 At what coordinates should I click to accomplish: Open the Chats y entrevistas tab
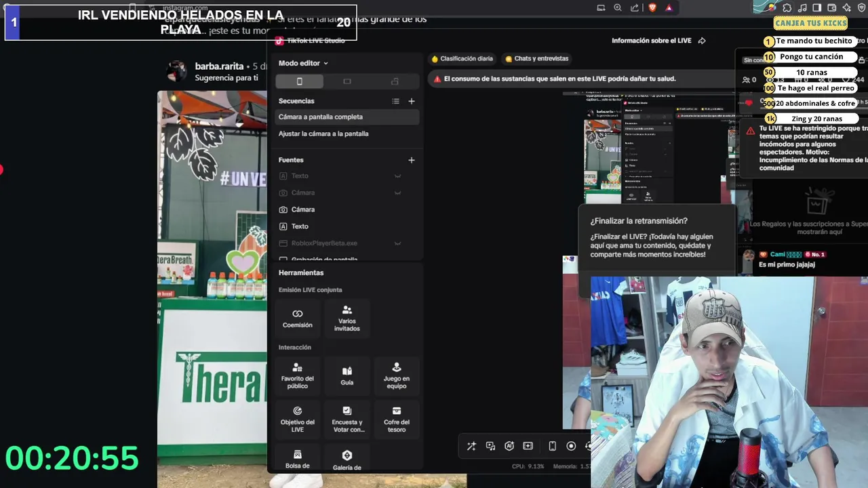tap(536, 58)
